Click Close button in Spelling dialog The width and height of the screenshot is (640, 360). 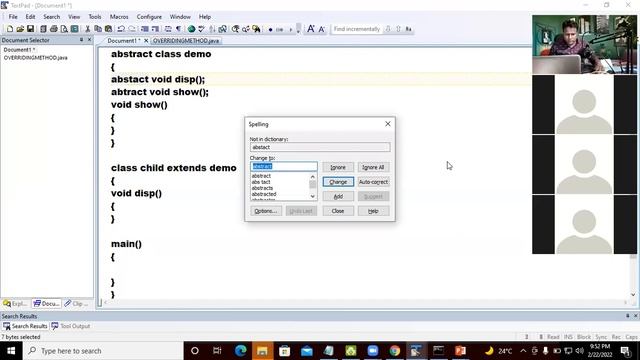pyautogui.click(x=338, y=211)
